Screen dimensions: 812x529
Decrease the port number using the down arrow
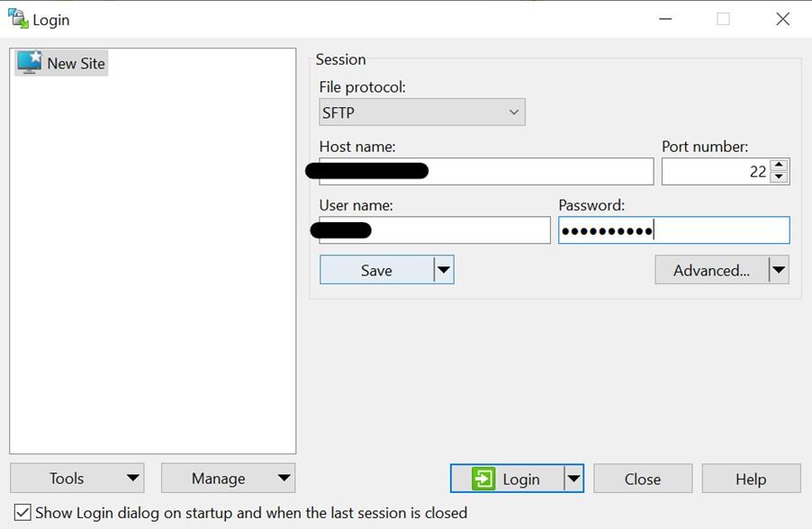779,176
